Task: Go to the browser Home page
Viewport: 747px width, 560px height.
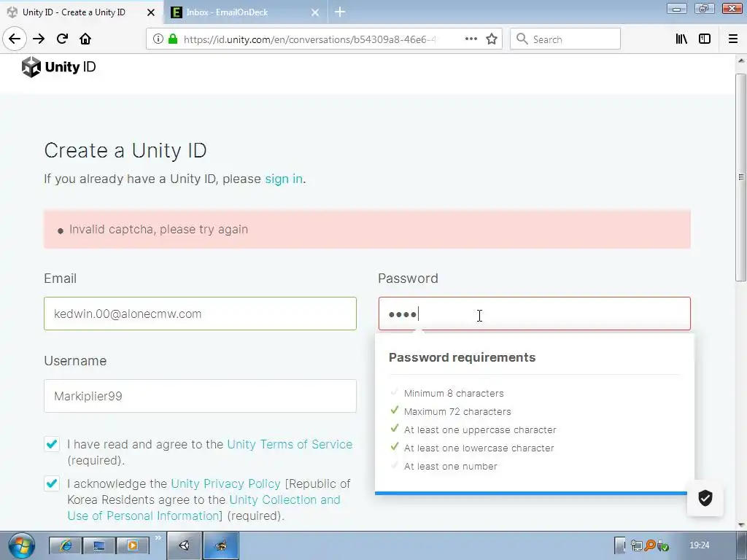Action: 85,39
